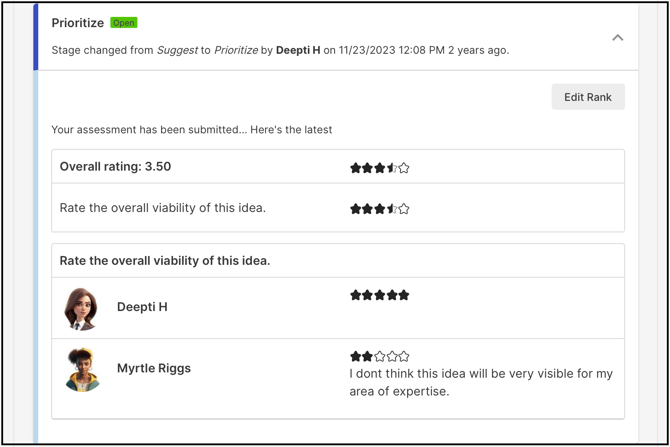Collapse the Prioritize stage panel

click(x=617, y=38)
